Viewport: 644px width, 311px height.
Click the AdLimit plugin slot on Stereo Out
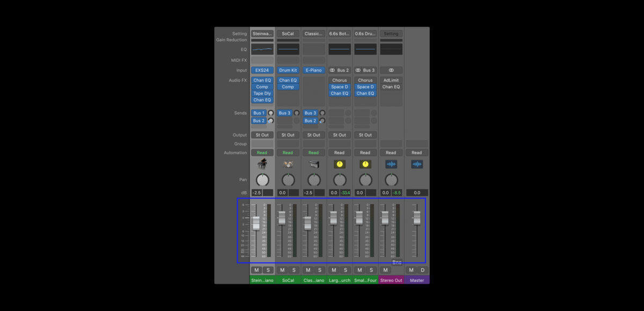coord(391,79)
